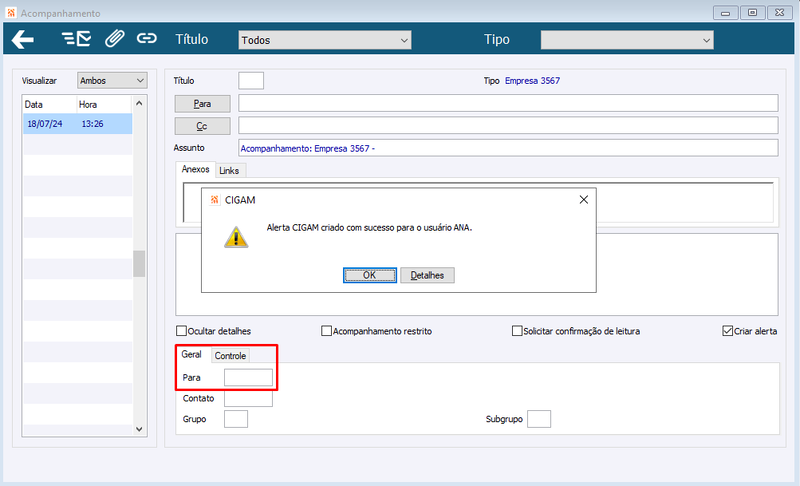
Task: Open the Tipo dropdown in toolbar
Action: (x=627, y=40)
